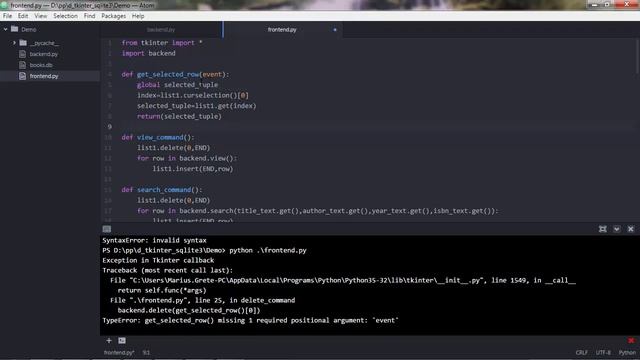
Task: Click 'backend.delete(get_selected_row()[0])' terminal line
Action: point(189,310)
